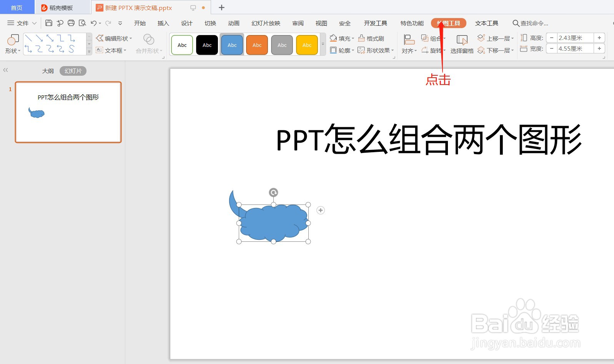Viewport: 614px width, 364px height.
Task: Apply the orange Abc shape style
Action: [x=257, y=45]
